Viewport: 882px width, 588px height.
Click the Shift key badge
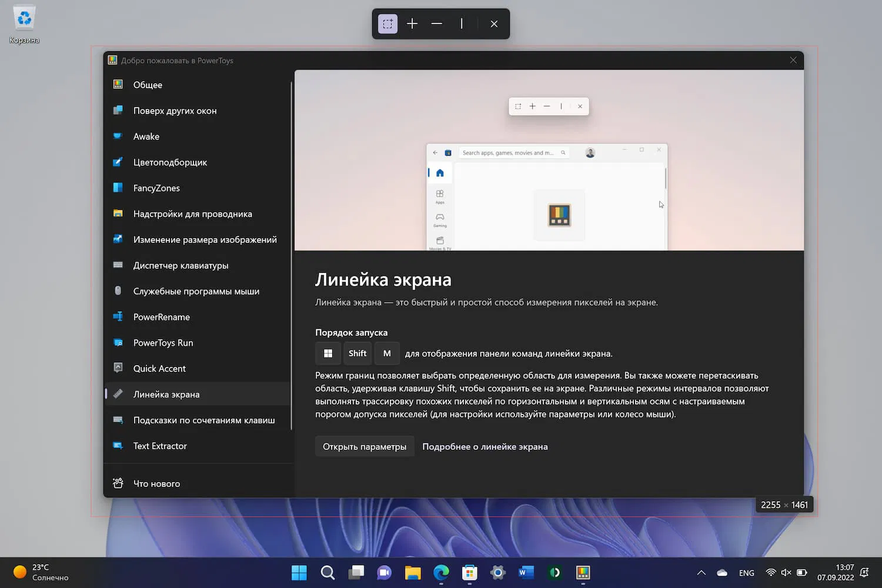click(x=358, y=353)
